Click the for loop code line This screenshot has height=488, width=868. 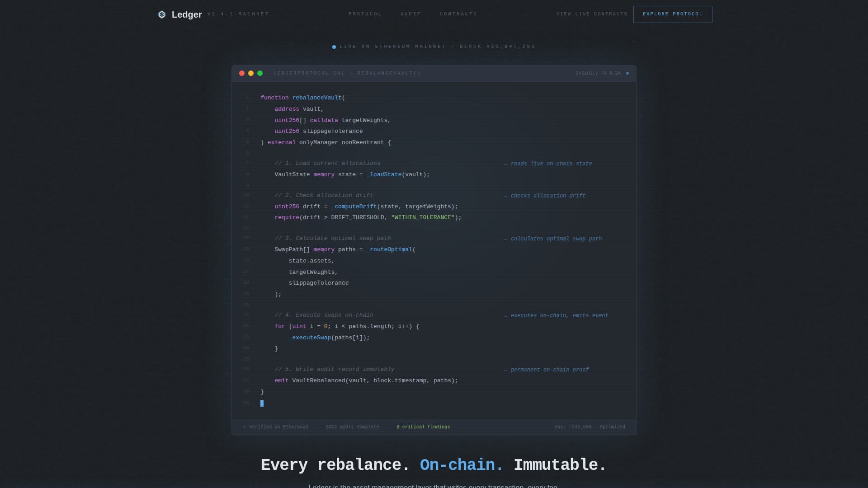click(x=347, y=326)
